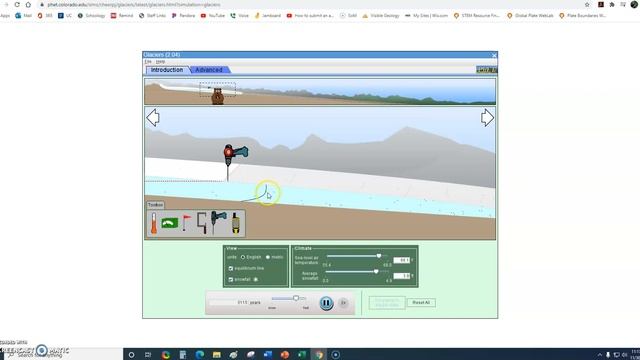Viewport: 640px width, 360px height.
Task: Pick the yellow GPS receiver tool
Action: [x=236, y=223]
